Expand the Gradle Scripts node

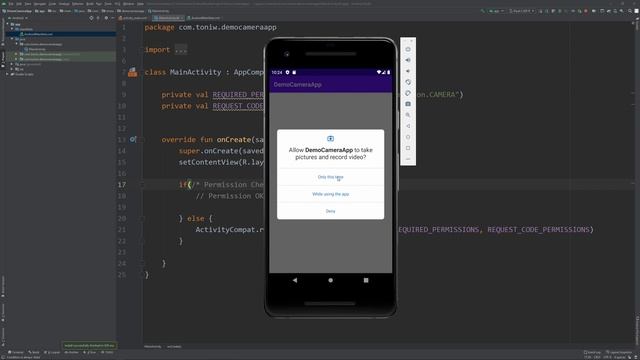7,74
